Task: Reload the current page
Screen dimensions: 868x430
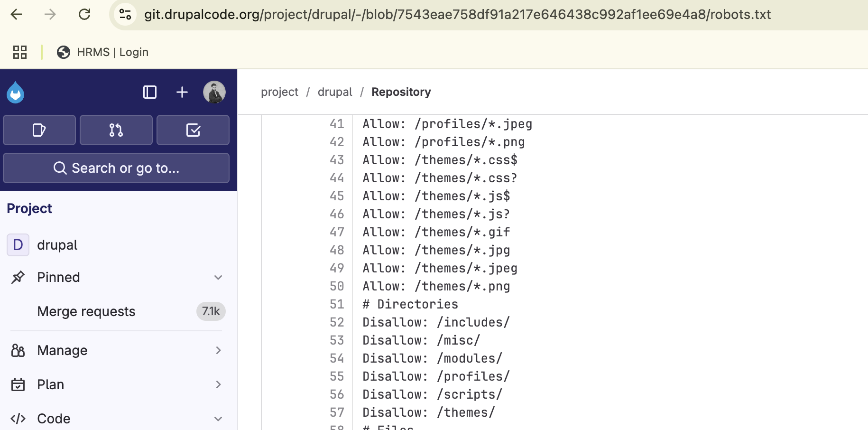Action: coord(84,14)
